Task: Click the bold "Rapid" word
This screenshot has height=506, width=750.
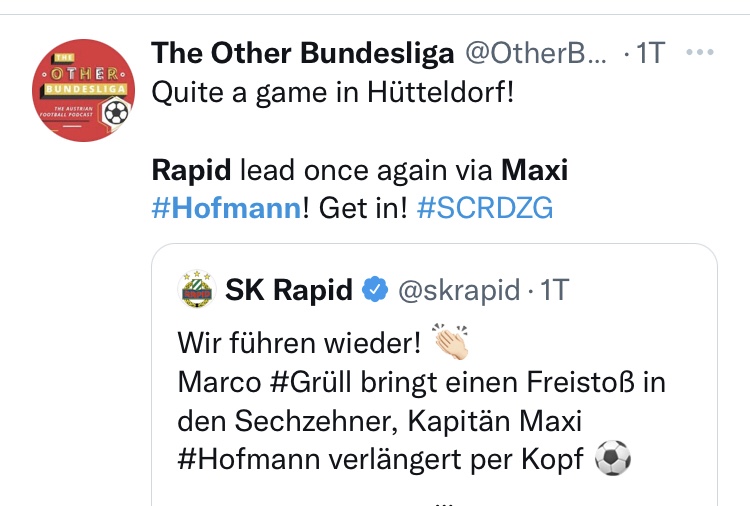Action: pyautogui.click(x=189, y=170)
